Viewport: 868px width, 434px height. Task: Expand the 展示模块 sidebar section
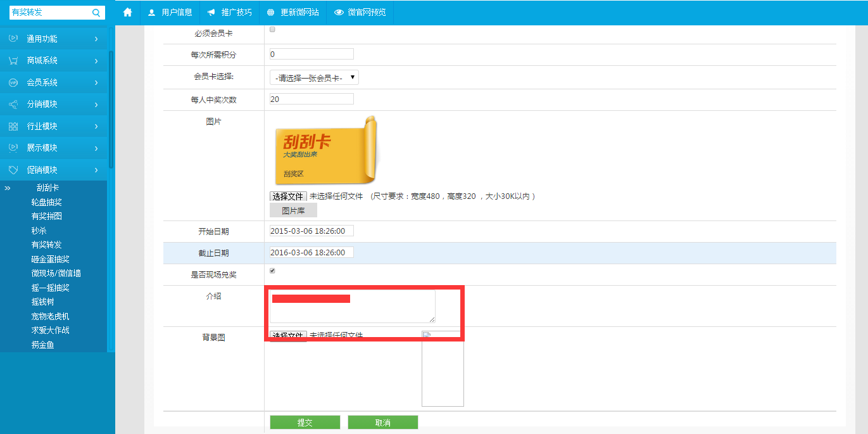point(54,148)
